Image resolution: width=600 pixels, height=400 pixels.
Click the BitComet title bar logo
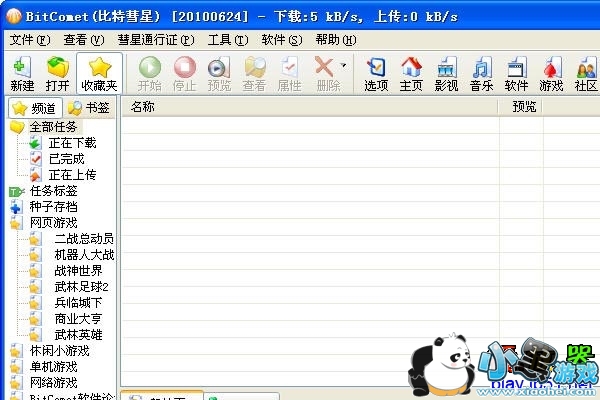(14, 16)
